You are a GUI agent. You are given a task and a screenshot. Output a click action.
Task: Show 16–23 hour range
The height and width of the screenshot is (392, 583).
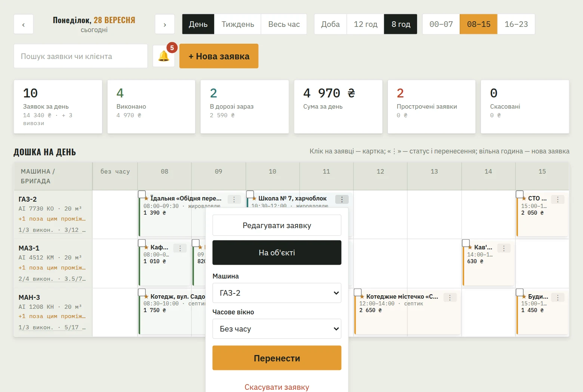(516, 24)
